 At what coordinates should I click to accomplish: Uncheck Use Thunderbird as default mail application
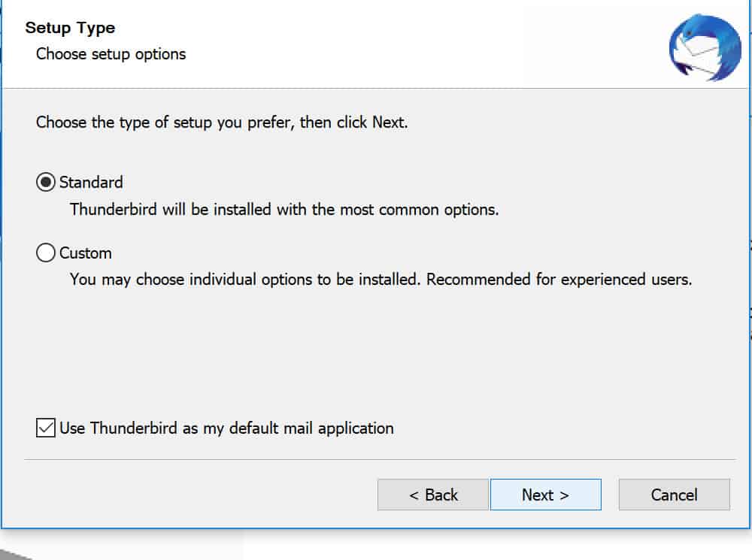click(44, 427)
